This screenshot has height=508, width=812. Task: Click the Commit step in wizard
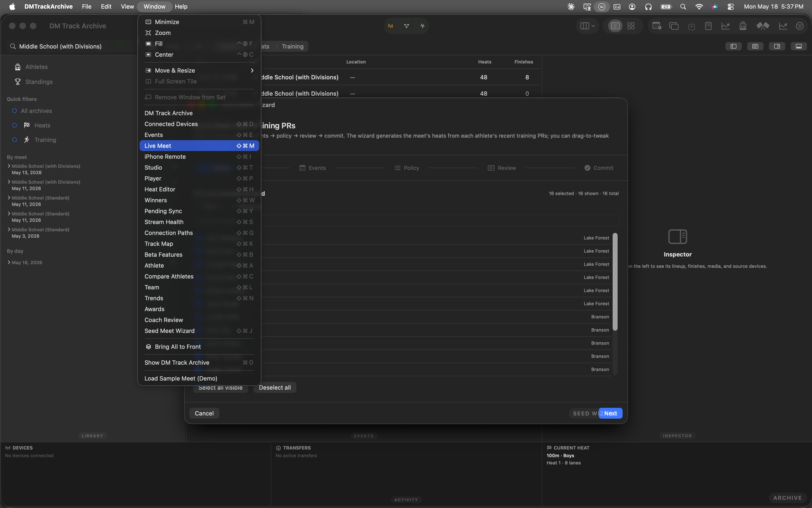point(599,168)
